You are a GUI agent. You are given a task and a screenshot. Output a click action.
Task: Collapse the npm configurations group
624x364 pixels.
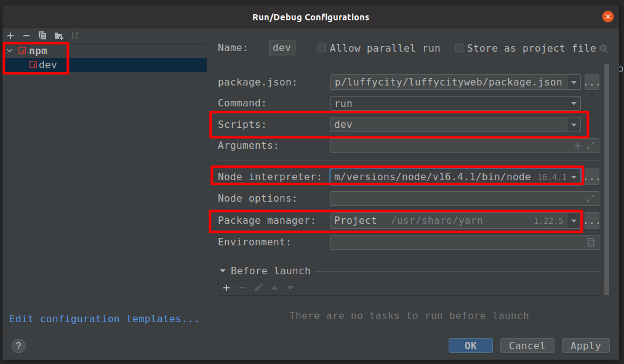[x=10, y=50]
